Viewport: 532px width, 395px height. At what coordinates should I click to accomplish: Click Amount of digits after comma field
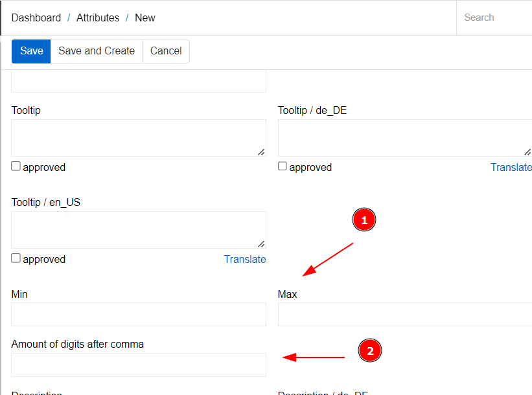(139, 365)
